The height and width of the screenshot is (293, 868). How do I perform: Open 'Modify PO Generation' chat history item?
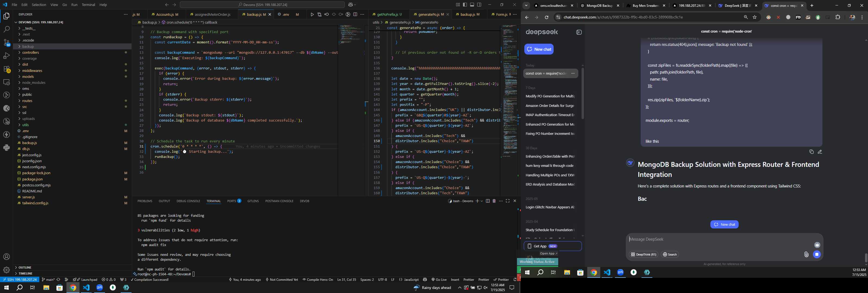pos(550,96)
